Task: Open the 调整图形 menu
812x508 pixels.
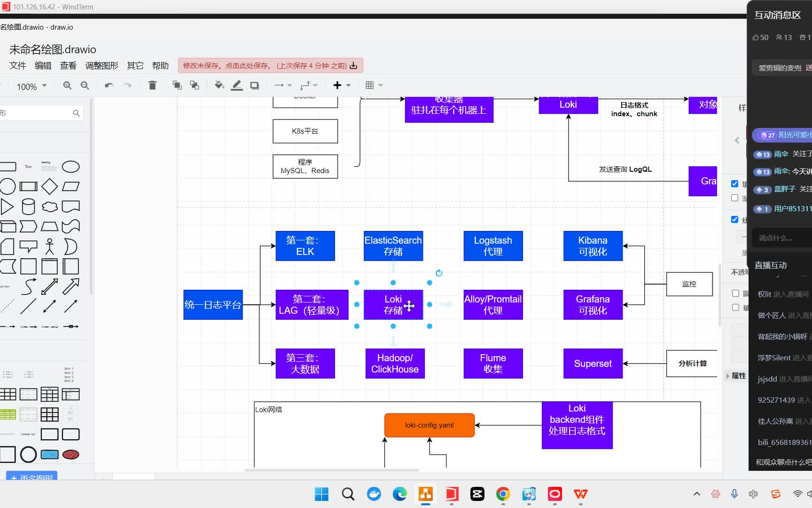Action: click(x=101, y=65)
